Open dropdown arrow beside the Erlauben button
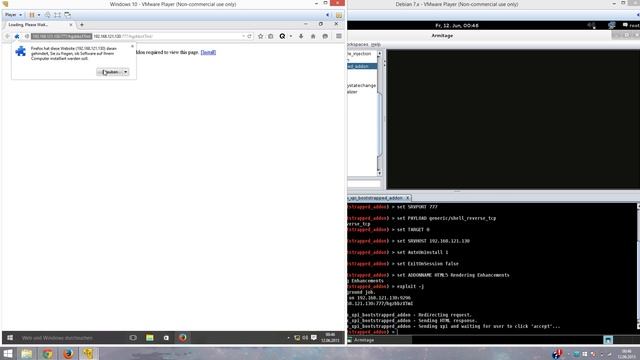The width and height of the screenshot is (640, 360). [x=126, y=72]
